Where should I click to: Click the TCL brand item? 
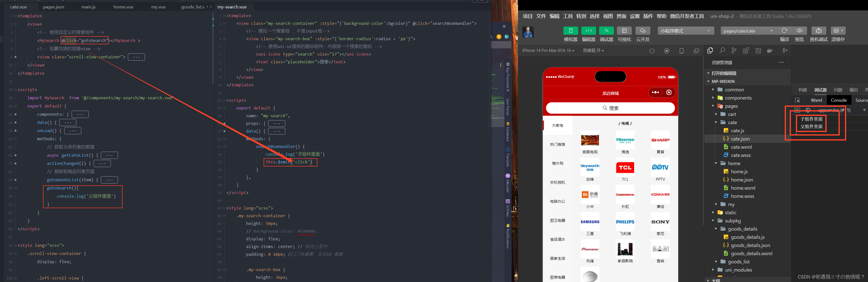(625, 170)
